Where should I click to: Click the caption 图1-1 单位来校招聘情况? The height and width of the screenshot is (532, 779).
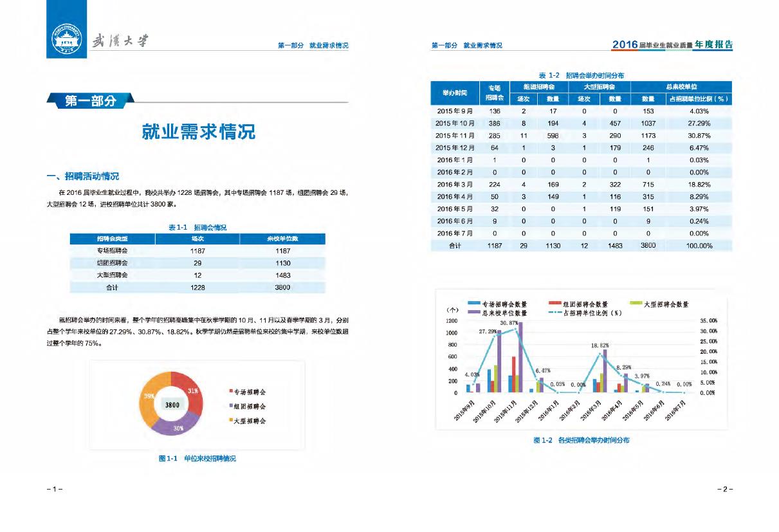[197, 459]
